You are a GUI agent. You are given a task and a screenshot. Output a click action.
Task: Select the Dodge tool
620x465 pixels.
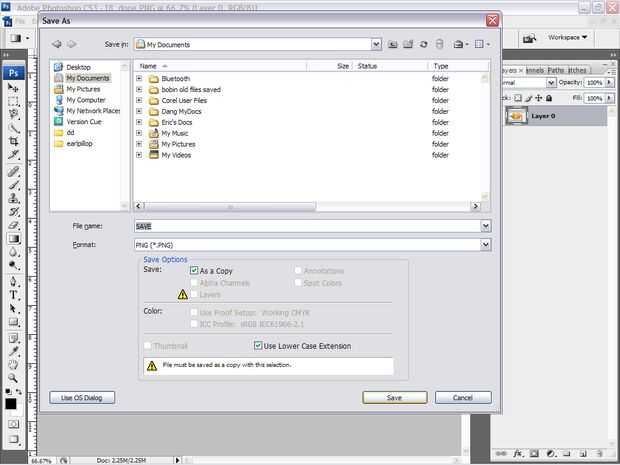(13, 265)
